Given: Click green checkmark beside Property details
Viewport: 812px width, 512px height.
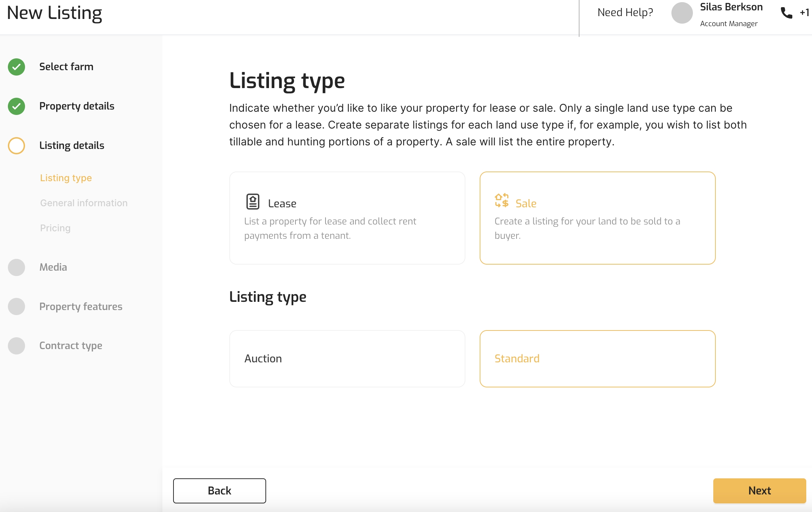Looking at the screenshot, I should coord(16,106).
